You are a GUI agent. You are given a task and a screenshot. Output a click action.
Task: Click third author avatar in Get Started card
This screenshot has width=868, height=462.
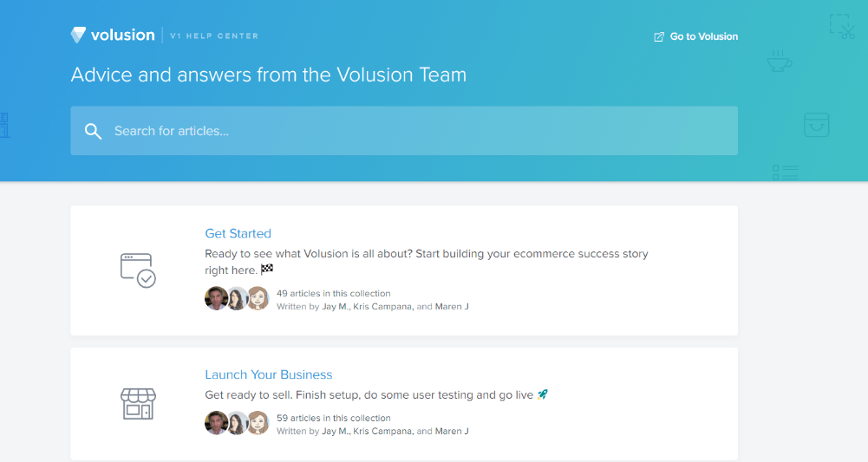point(258,298)
